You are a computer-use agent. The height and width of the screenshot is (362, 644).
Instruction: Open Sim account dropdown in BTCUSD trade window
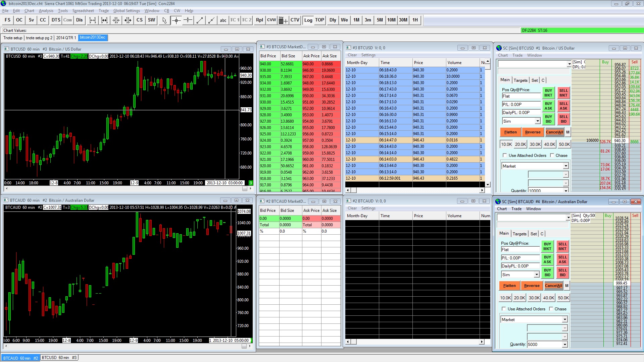[x=538, y=121]
